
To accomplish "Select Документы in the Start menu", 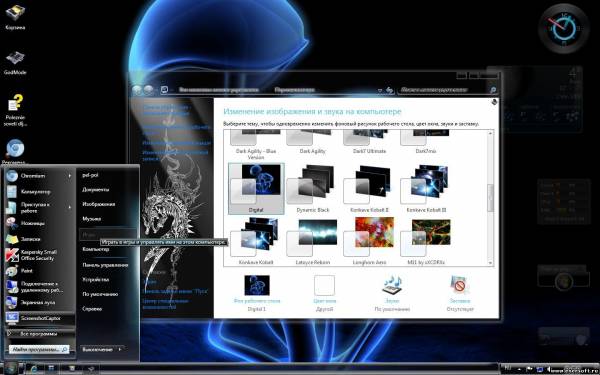I will (96, 189).
